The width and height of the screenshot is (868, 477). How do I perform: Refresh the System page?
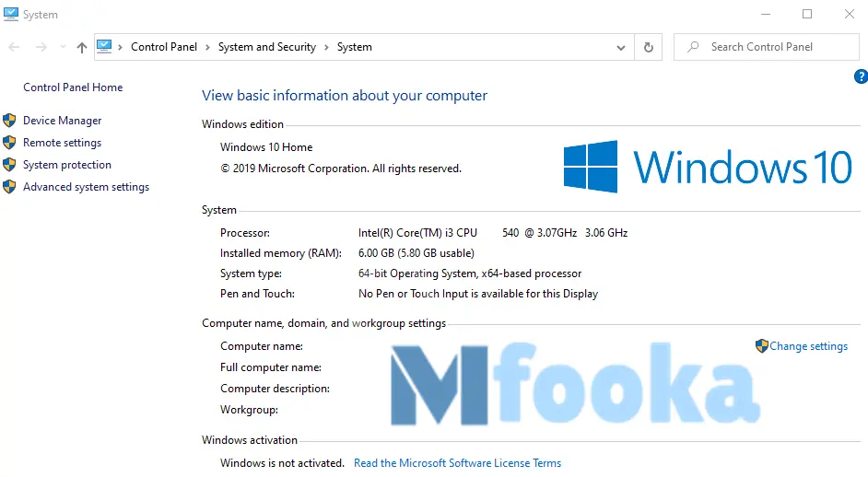click(x=648, y=48)
